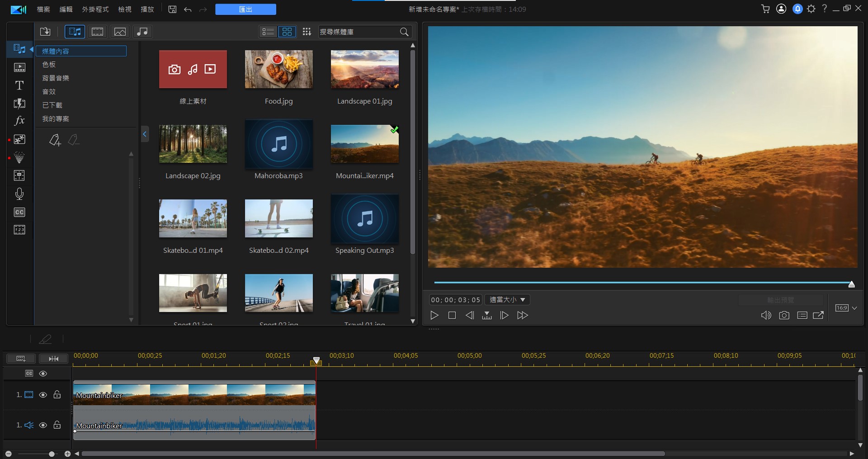Click the blue 匯出 export button
868x459 pixels.
(x=245, y=9)
